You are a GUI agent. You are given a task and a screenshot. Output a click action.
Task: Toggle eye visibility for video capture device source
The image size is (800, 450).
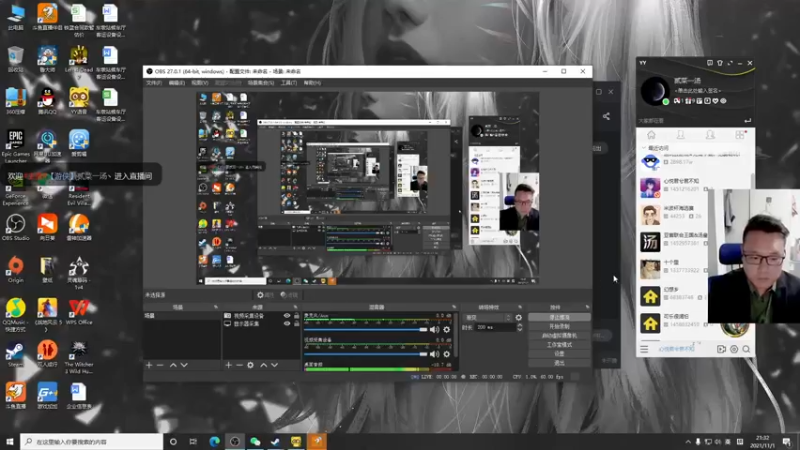pyautogui.click(x=287, y=316)
